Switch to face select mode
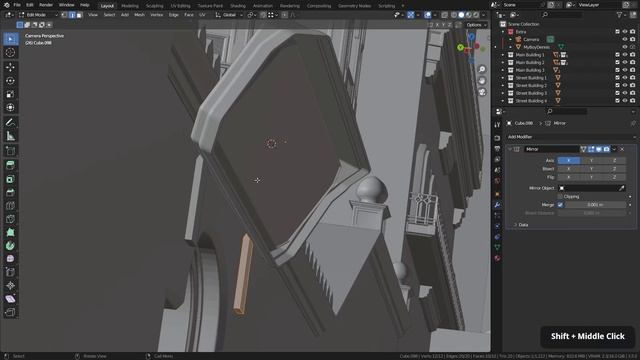 tap(79, 15)
